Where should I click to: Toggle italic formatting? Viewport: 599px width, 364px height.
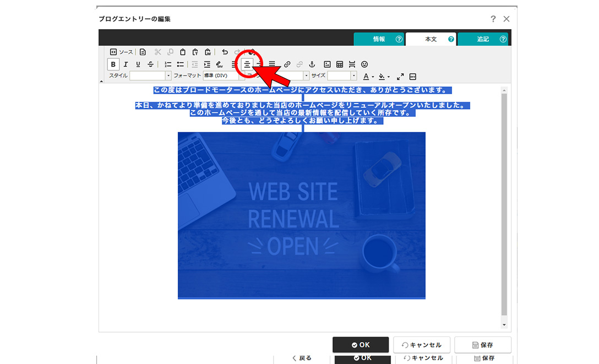click(x=126, y=64)
